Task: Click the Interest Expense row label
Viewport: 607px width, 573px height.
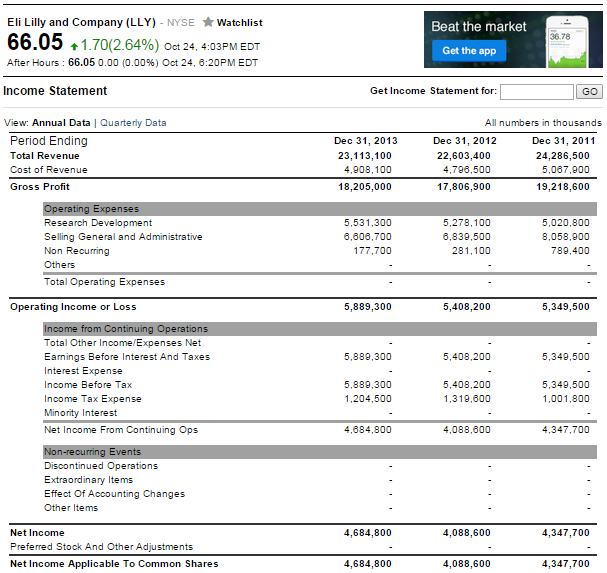Action: (83, 371)
